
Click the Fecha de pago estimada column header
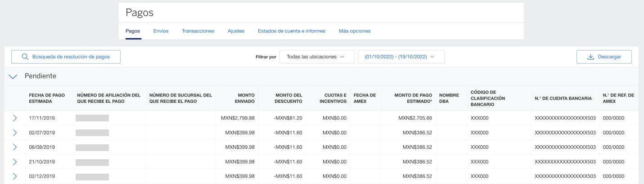47,98
